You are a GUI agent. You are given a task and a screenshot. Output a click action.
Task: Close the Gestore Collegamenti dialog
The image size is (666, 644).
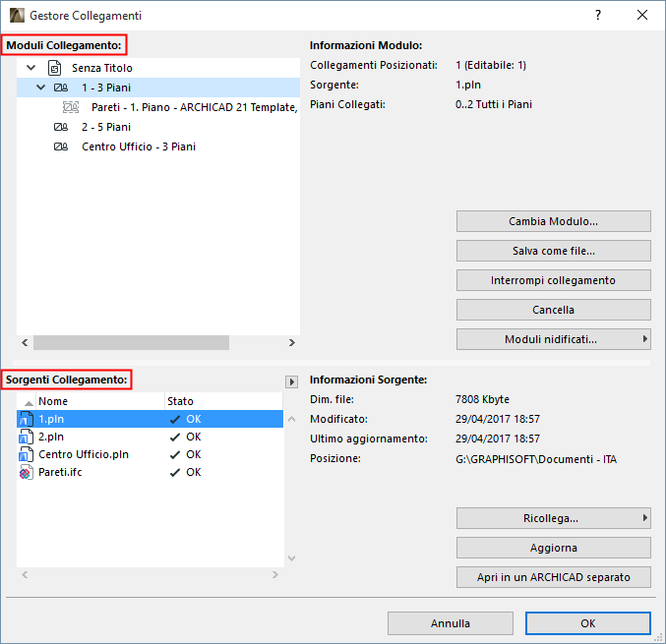pyautogui.click(x=642, y=16)
